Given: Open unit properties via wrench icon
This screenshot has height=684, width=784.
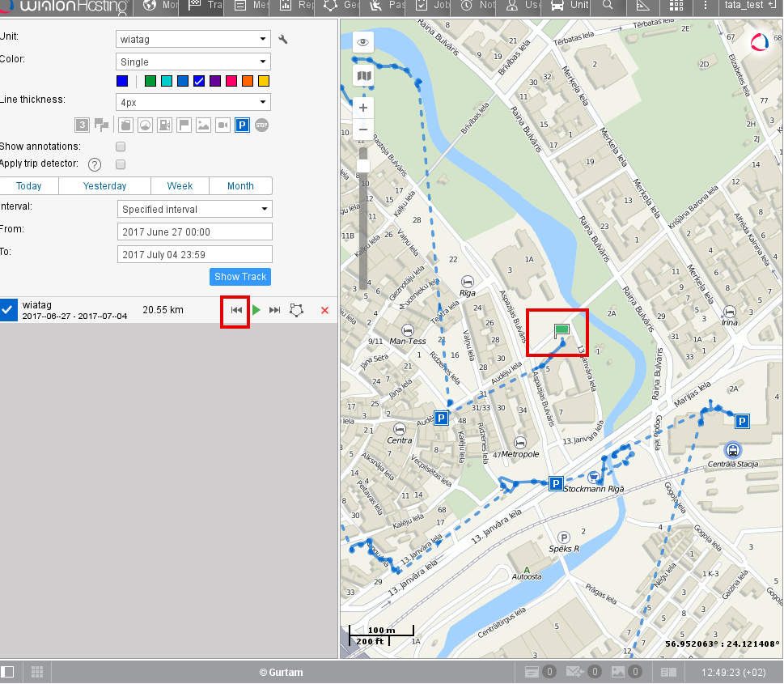Looking at the screenshot, I should click(282, 39).
